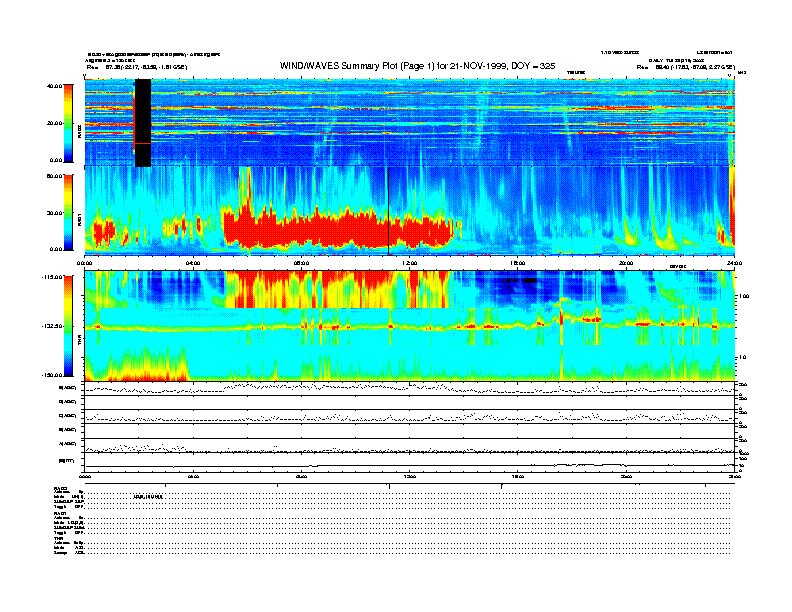
Task: Click the RAD2 panel color scale bar
Action: tap(68, 123)
